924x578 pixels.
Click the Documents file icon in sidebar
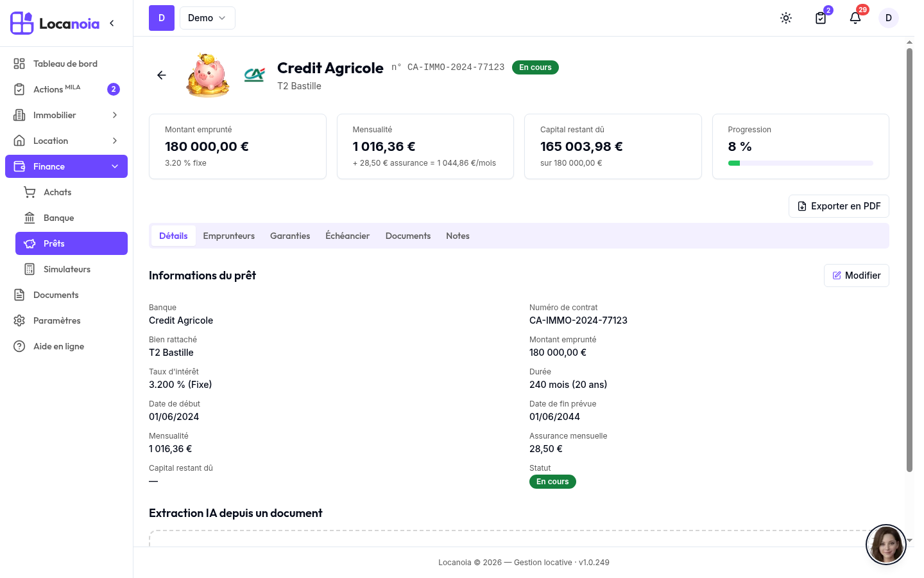click(x=19, y=295)
